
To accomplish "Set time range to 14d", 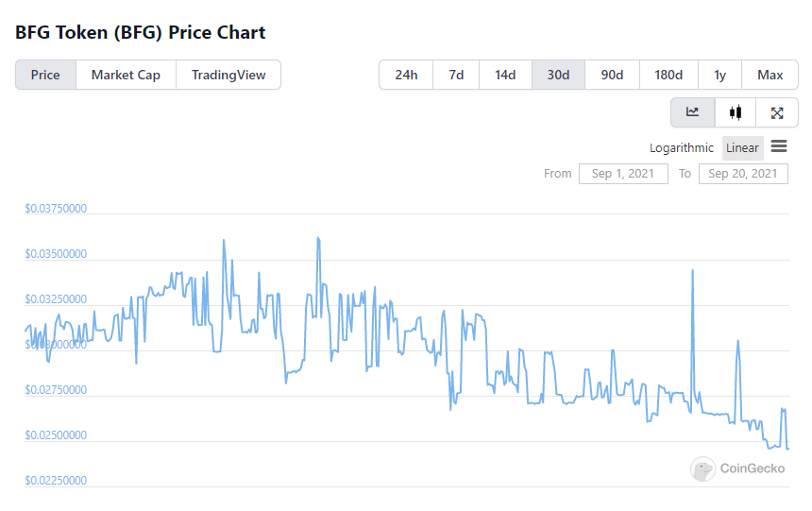I will pyautogui.click(x=505, y=75).
